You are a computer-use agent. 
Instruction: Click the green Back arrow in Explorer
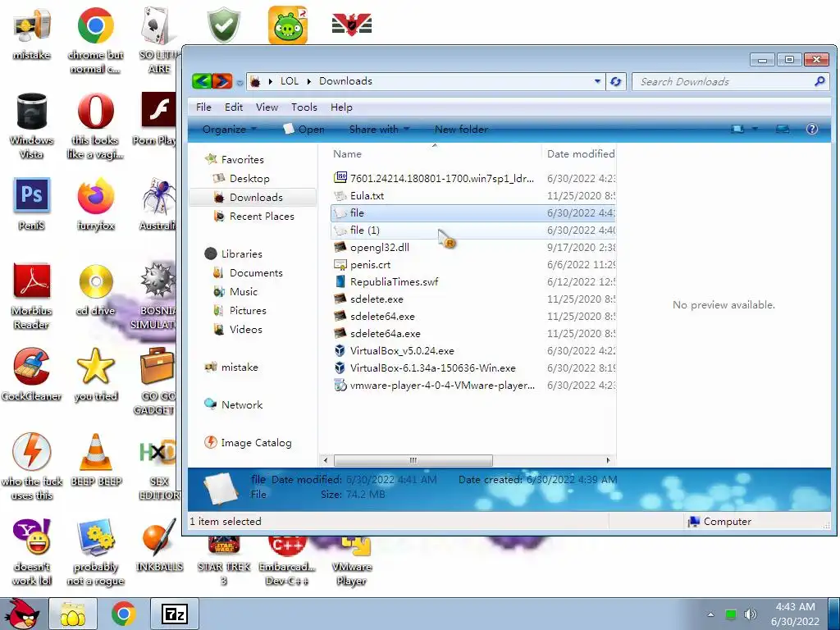(202, 81)
